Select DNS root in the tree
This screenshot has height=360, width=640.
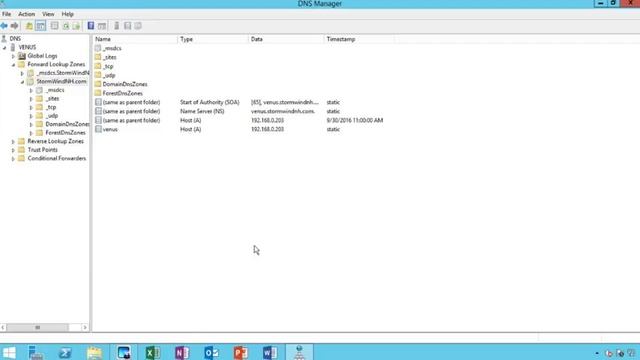coord(15,39)
